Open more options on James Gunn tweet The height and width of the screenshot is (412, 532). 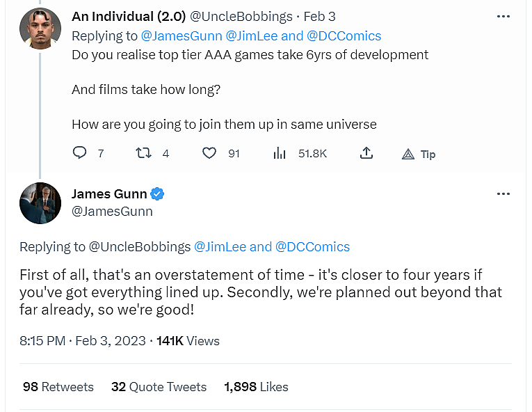(x=503, y=193)
